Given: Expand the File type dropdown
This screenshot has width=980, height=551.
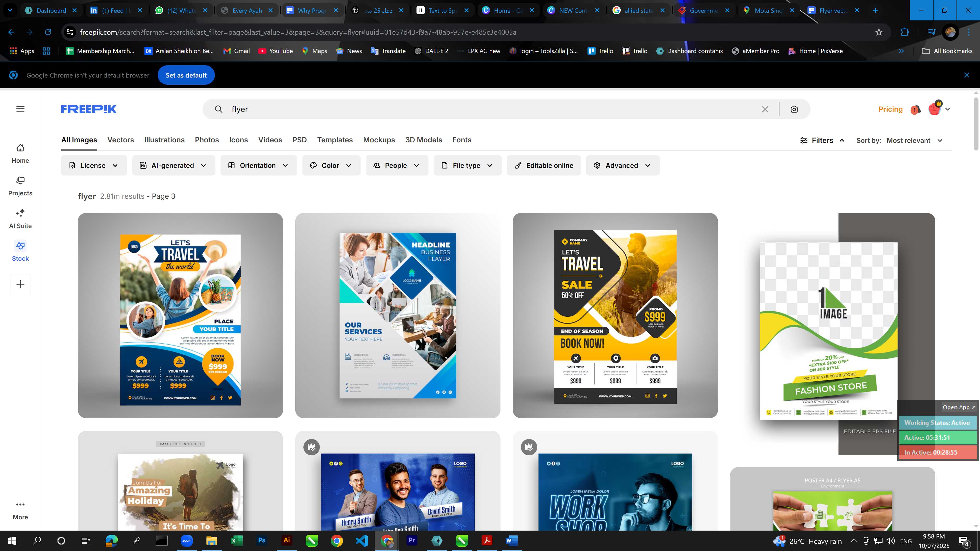Looking at the screenshot, I should point(468,165).
